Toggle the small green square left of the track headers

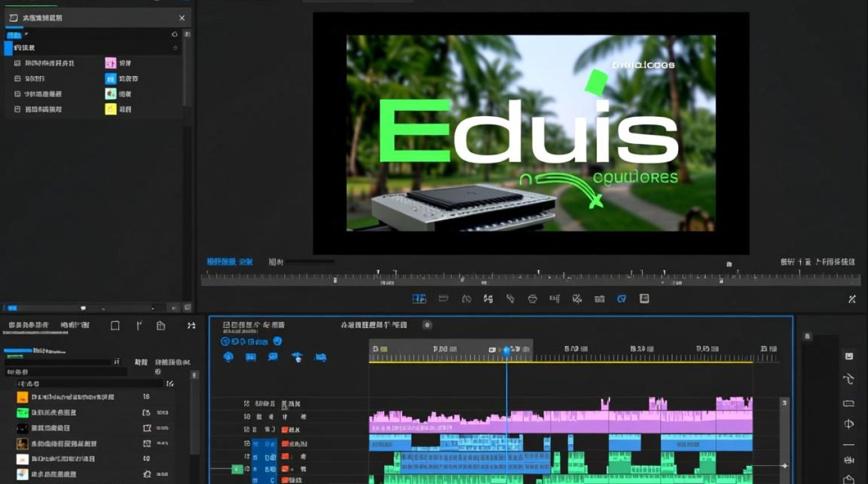237,469
